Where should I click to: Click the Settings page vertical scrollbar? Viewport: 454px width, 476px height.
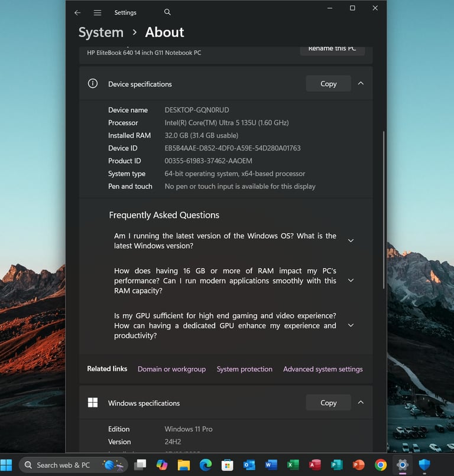[x=384, y=210]
